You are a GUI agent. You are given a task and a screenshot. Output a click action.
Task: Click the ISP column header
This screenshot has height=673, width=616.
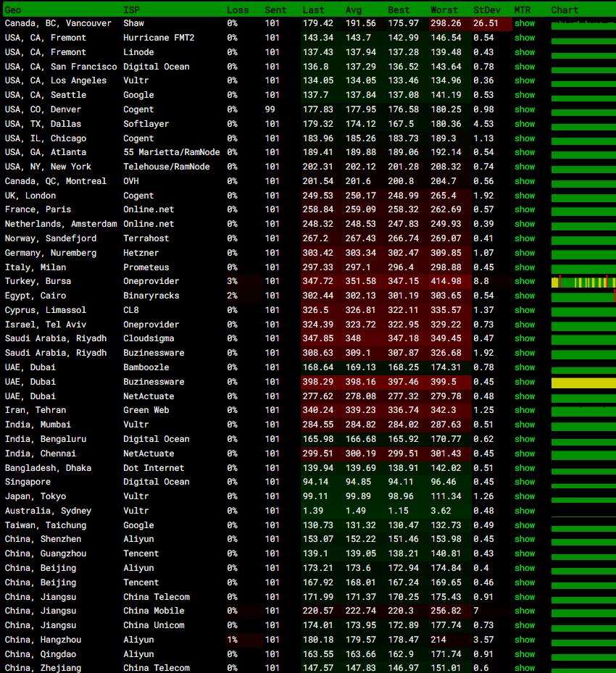131,10
